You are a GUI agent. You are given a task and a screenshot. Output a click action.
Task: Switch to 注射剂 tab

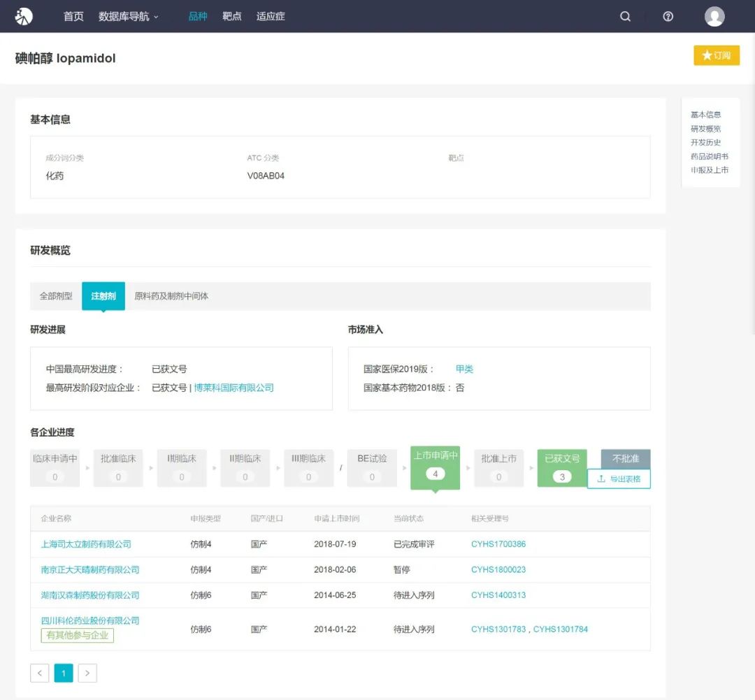pos(103,296)
